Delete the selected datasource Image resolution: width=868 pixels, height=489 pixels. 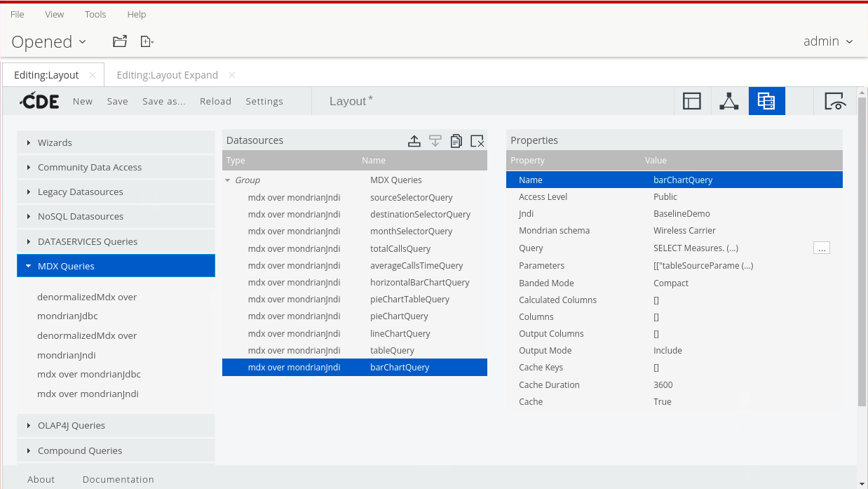[x=477, y=141]
